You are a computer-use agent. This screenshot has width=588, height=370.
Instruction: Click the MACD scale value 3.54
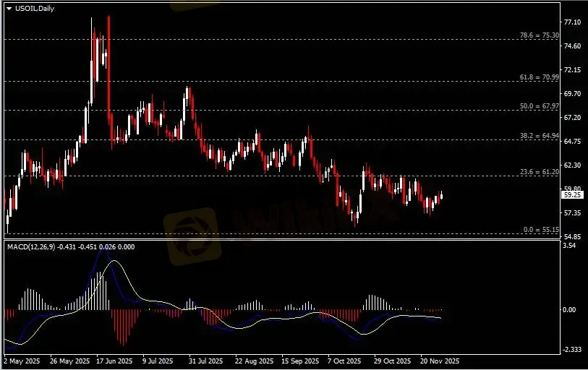click(x=569, y=246)
